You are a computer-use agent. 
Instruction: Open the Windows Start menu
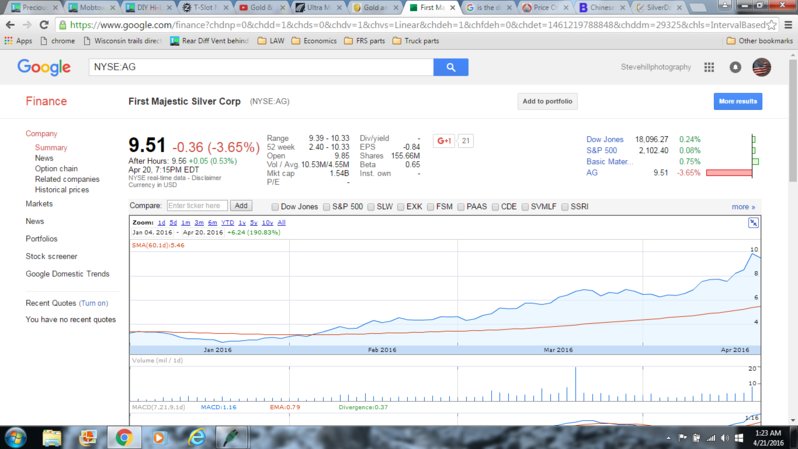(16, 437)
